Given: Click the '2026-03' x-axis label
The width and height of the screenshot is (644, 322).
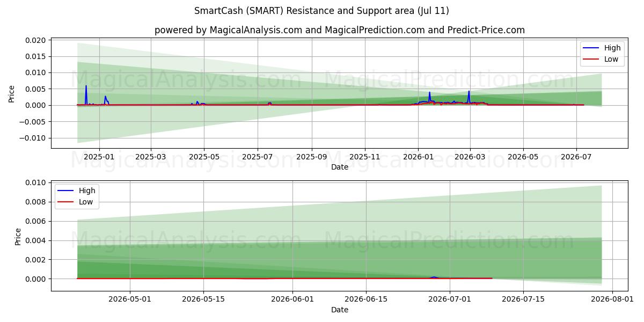Looking at the screenshot, I should coord(470,157).
